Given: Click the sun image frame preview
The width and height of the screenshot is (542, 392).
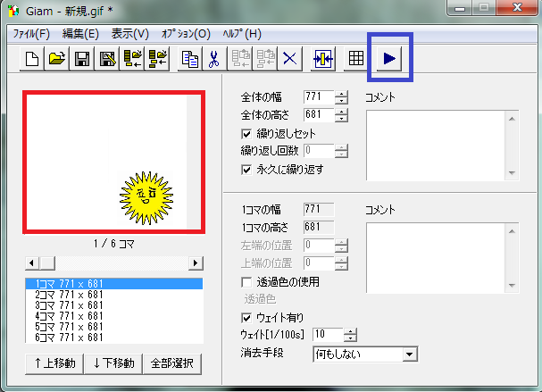Looking at the screenshot, I should [x=113, y=163].
